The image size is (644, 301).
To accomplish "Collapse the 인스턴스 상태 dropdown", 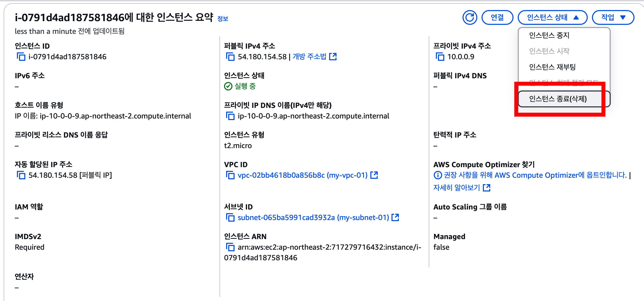I will point(552,17).
